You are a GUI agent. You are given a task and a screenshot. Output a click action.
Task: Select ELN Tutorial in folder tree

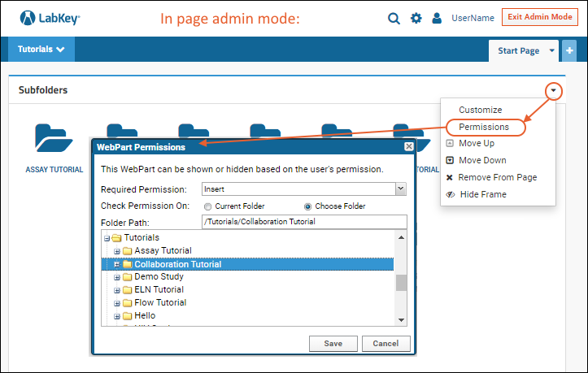click(x=159, y=289)
